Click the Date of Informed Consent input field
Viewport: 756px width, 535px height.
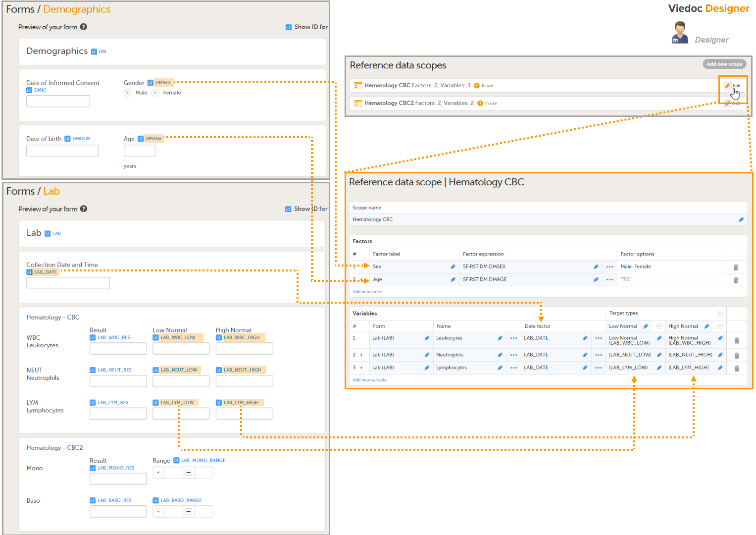[58, 101]
